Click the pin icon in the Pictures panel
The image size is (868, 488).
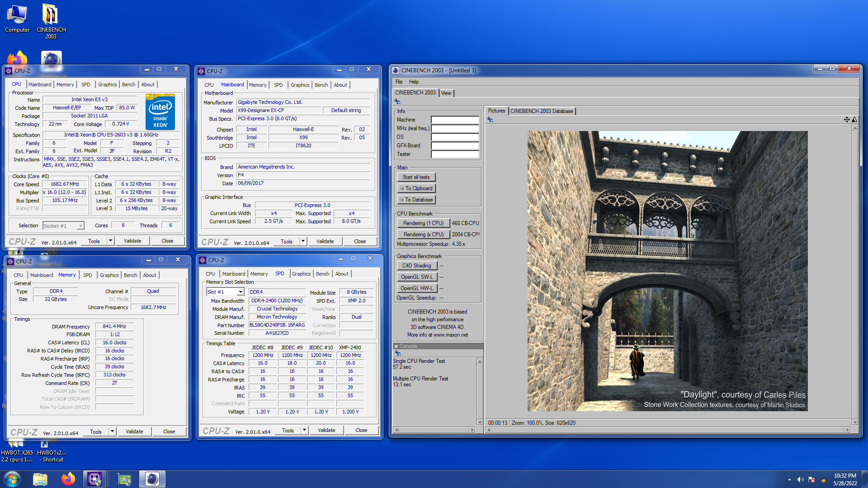[x=490, y=120]
